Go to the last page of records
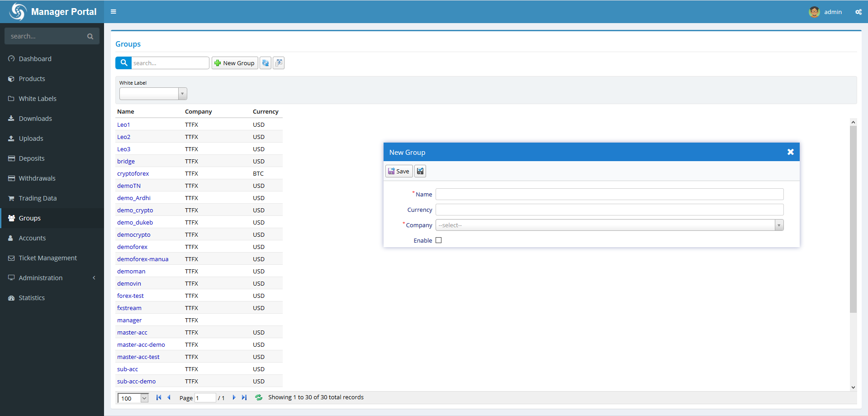Screen dimensions: 868x416 pyautogui.click(x=244, y=397)
